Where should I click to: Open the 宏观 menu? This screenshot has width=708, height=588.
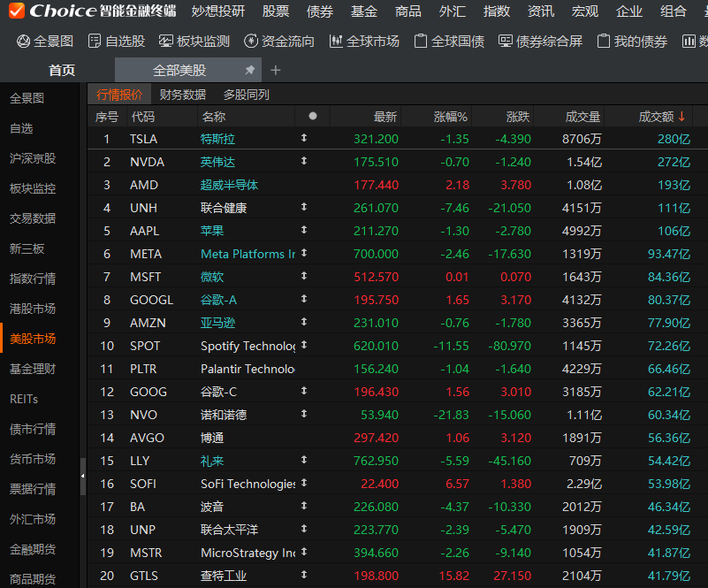coord(585,11)
